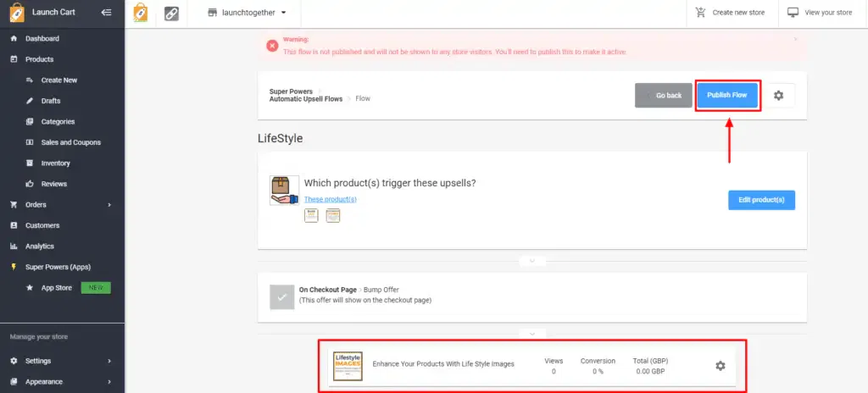Click the red warning X icon
Image resolution: width=868 pixels, height=393 pixels.
(x=272, y=46)
